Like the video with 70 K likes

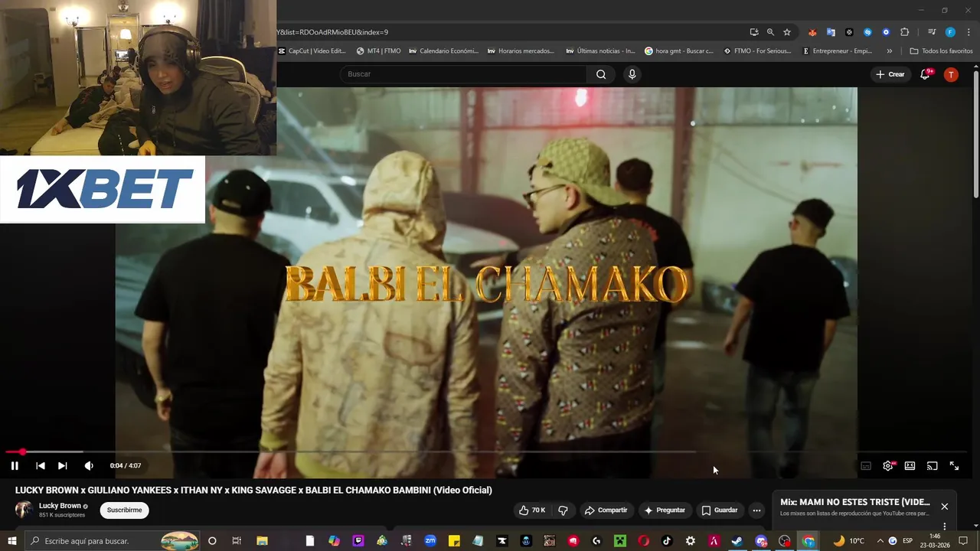(532, 510)
